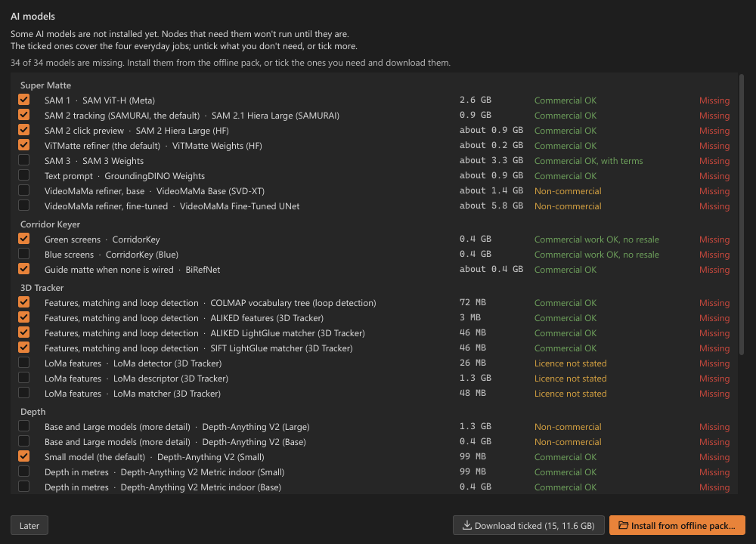Untick SIFT LightGlue matcher checkbox
Viewport: 756px width, 544px height.
click(x=23, y=348)
